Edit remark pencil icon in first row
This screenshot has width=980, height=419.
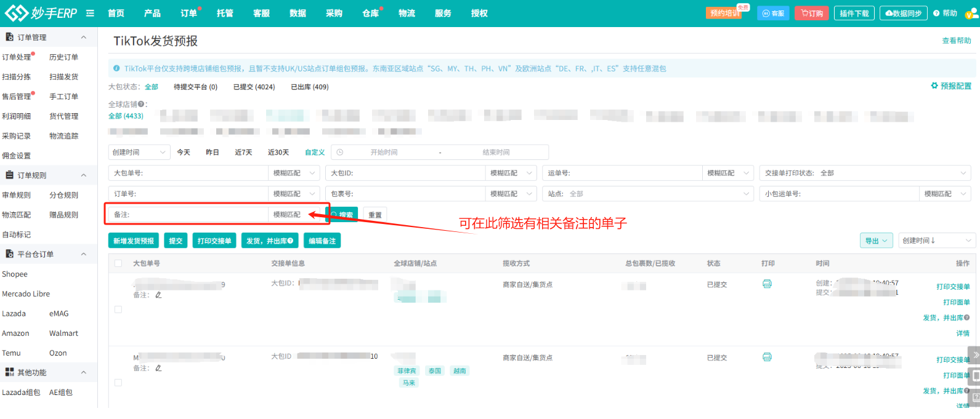[x=158, y=295]
